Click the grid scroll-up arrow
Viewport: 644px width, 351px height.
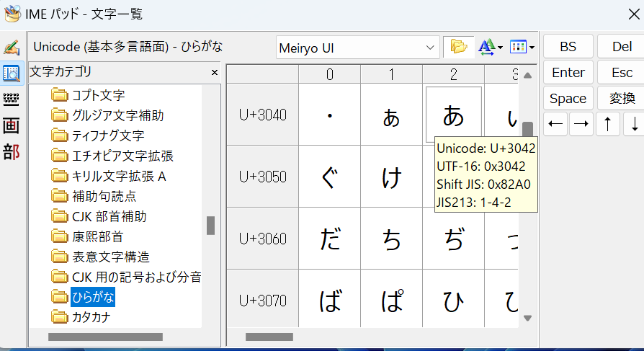[x=528, y=75]
